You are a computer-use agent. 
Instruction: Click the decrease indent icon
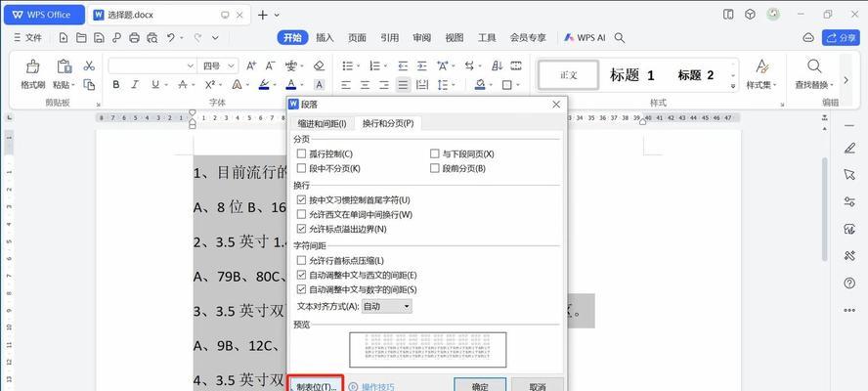click(x=403, y=65)
